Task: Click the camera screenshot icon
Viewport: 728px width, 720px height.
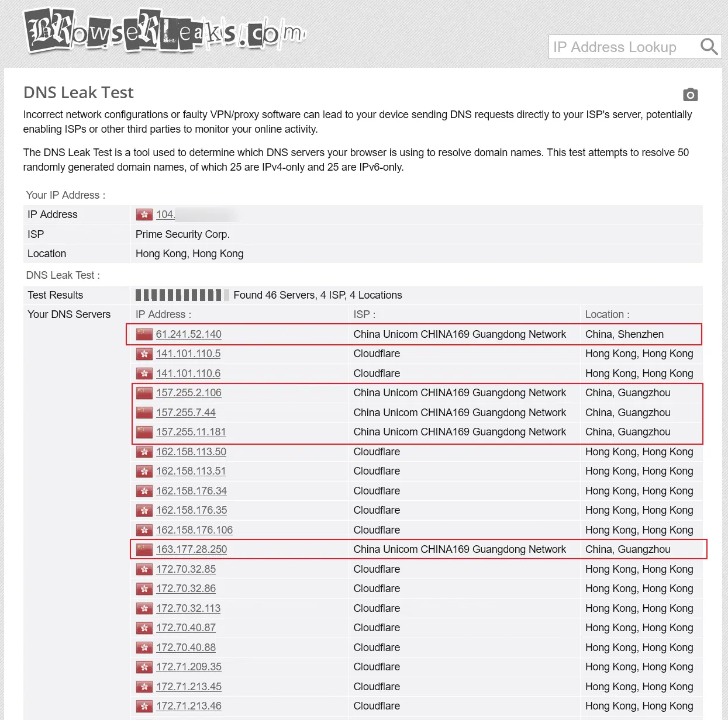Action: pyautogui.click(x=690, y=95)
